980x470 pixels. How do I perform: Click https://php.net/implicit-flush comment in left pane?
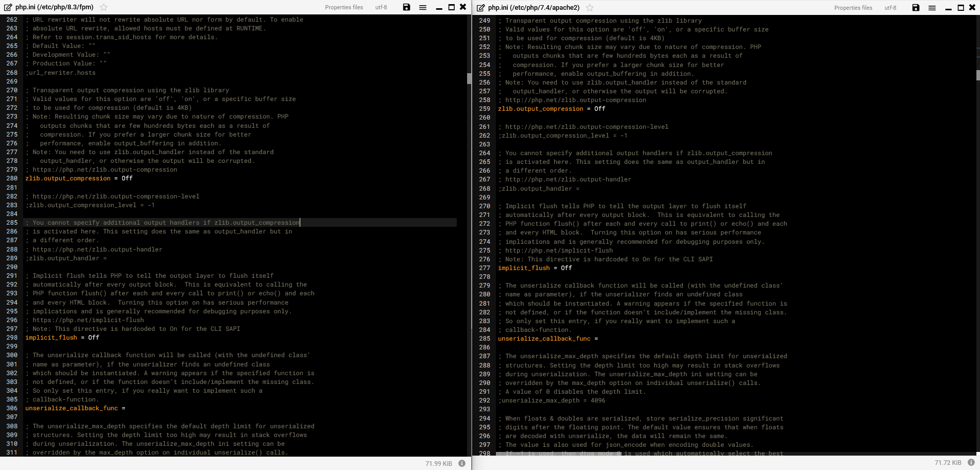click(x=89, y=320)
